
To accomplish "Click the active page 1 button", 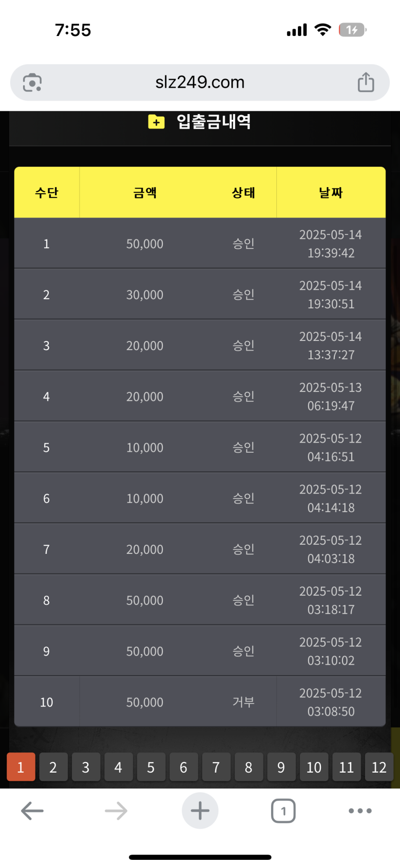I will click(x=21, y=767).
